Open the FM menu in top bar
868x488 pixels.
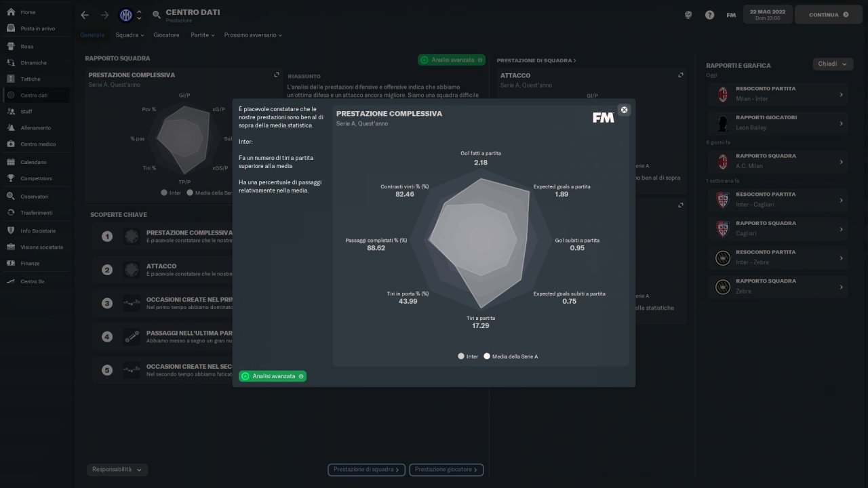pos(731,15)
